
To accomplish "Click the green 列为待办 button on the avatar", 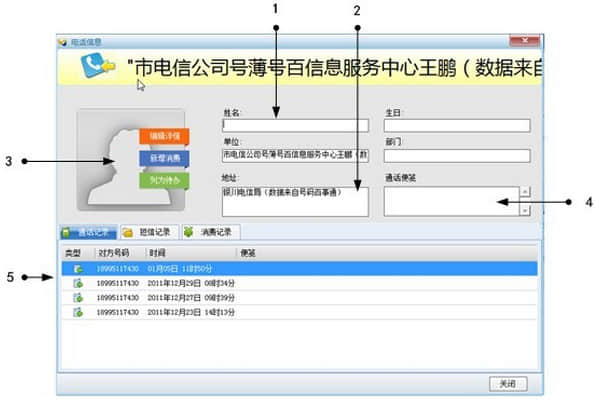I will [x=164, y=180].
